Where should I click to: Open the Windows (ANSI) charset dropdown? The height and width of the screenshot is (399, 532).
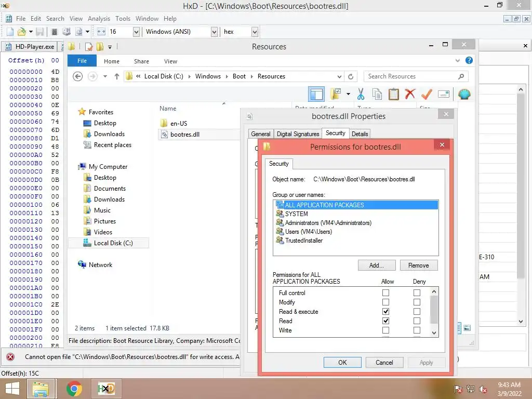[214, 32]
